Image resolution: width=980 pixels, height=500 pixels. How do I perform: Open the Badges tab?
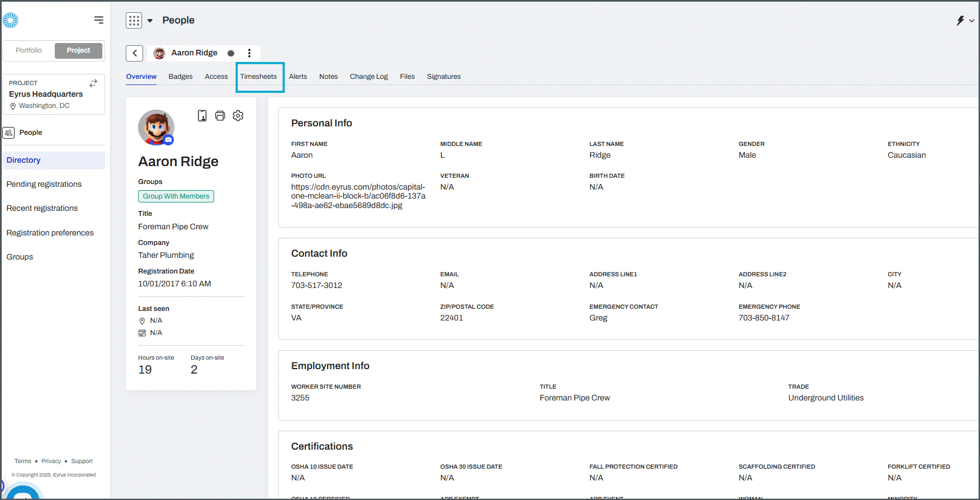[181, 77]
